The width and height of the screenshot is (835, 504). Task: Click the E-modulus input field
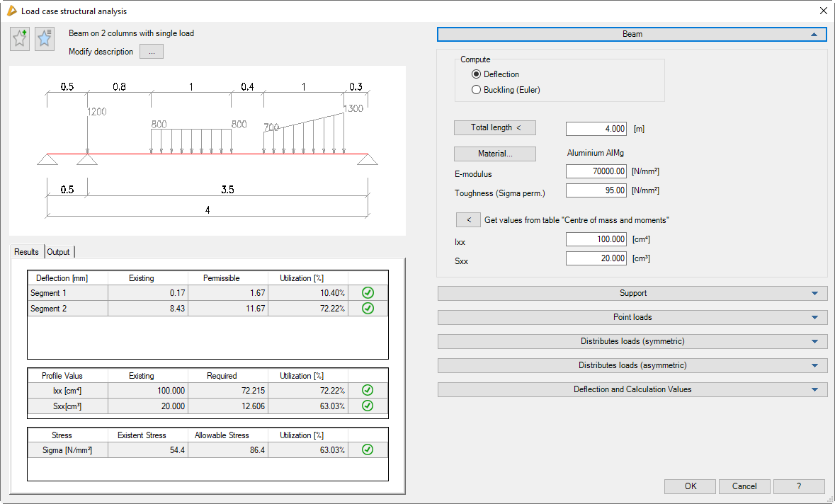(596, 171)
